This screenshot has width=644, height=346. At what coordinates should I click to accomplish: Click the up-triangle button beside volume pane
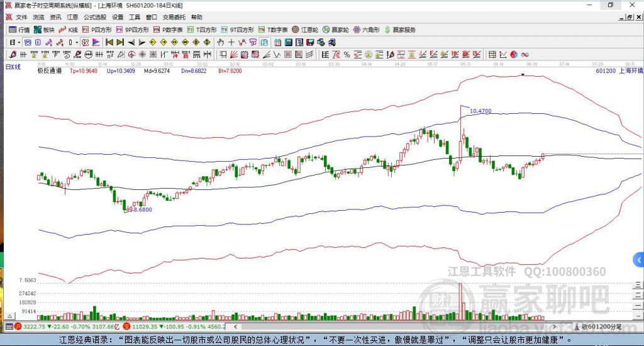pyautogui.click(x=10, y=316)
